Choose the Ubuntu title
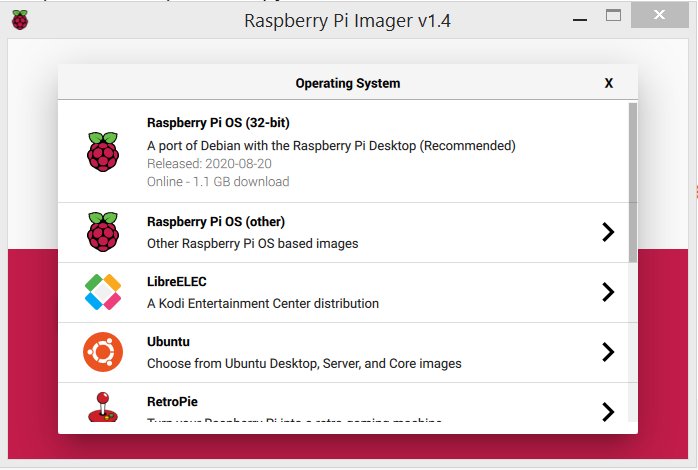Image resolution: width=698 pixels, height=470 pixels. [x=168, y=342]
